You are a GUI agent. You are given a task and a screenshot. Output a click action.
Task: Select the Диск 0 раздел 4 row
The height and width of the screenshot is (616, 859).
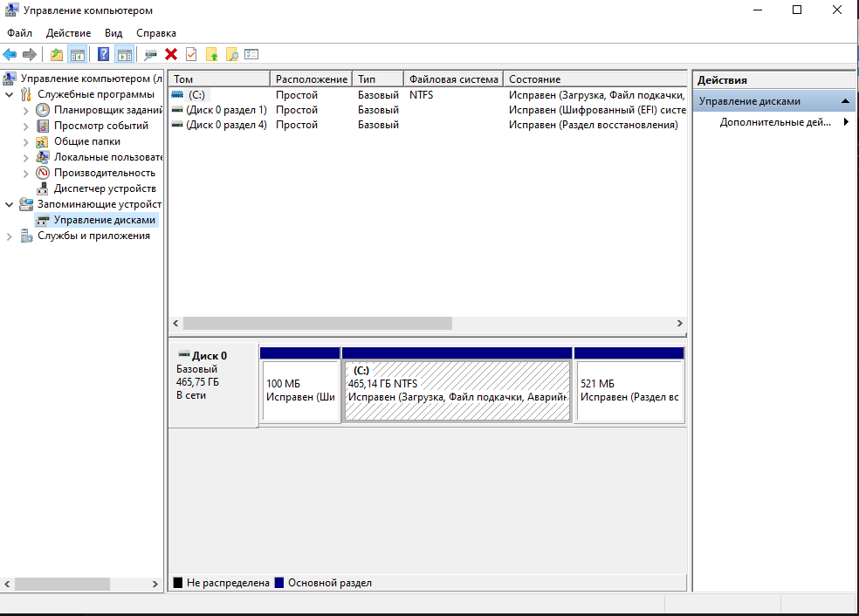(427, 125)
